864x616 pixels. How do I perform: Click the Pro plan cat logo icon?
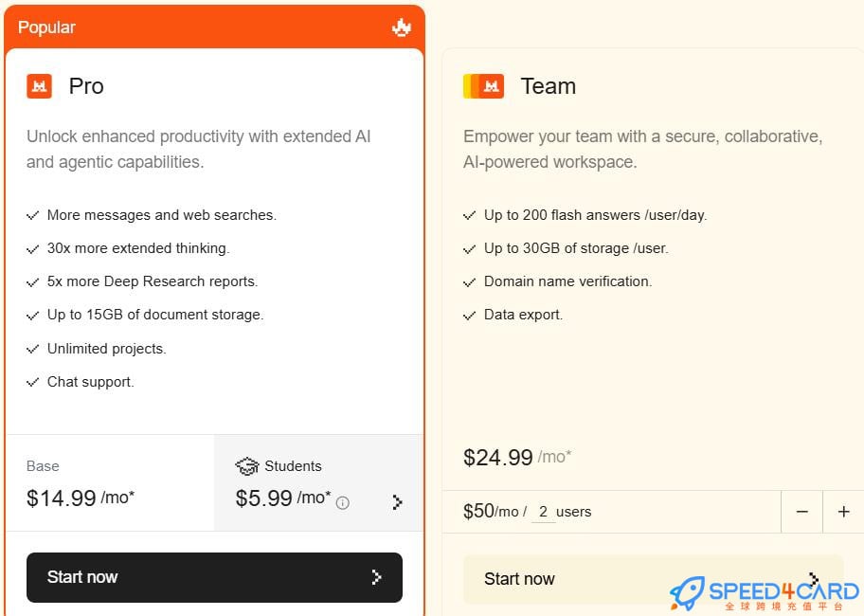coord(39,86)
